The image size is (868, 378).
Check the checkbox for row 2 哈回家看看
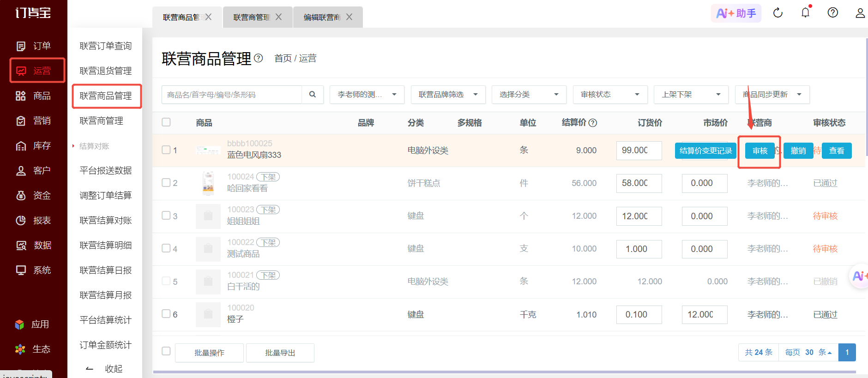tap(166, 183)
